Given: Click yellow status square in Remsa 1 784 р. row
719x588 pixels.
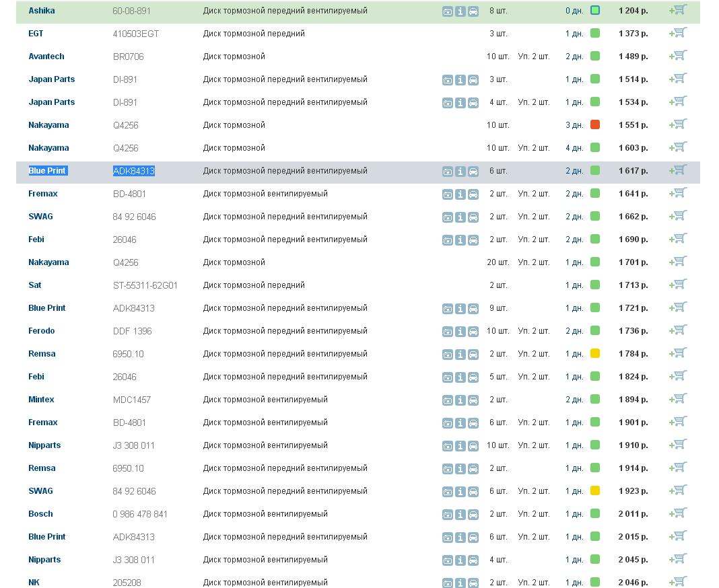Looking at the screenshot, I should click(595, 354).
